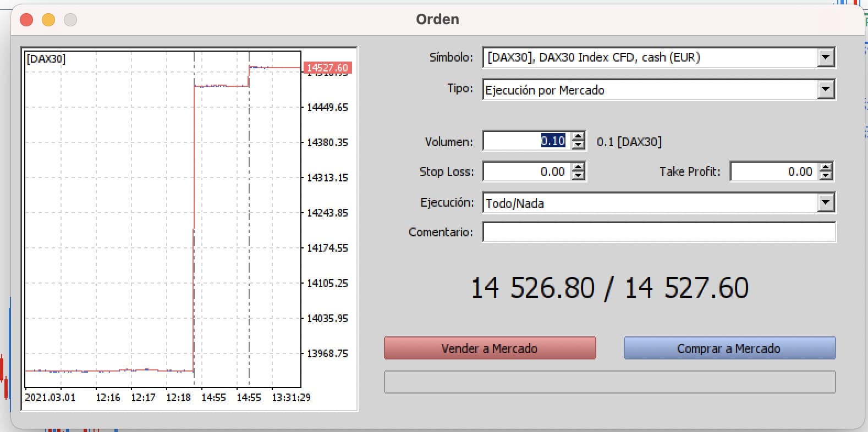Click the 14243.85 price axis label
The width and height of the screenshot is (868, 432).
click(x=327, y=213)
